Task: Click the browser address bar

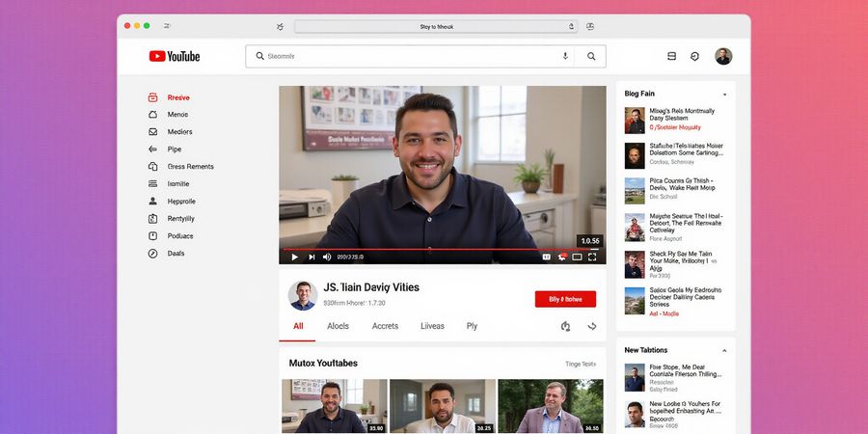Action: [x=436, y=27]
